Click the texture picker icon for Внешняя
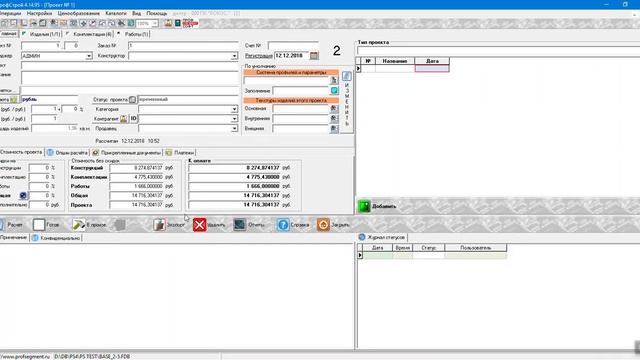The width and height of the screenshot is (640, 360). 334,129
